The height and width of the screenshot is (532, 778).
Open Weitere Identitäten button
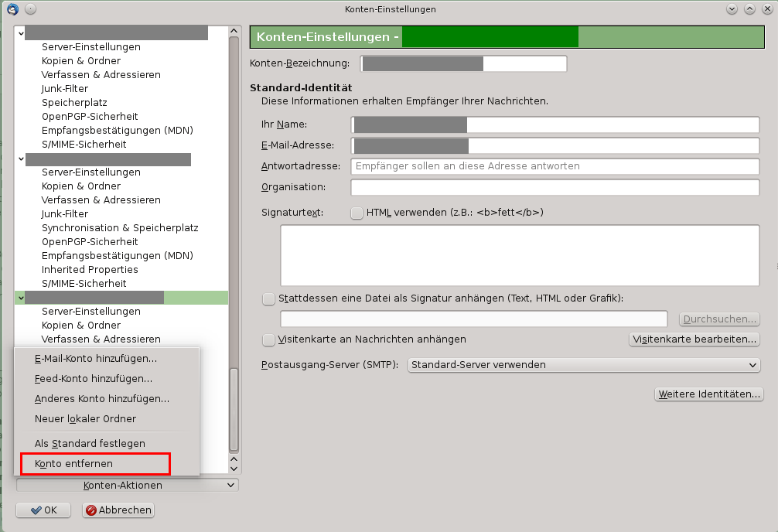(x=709, y=394)
